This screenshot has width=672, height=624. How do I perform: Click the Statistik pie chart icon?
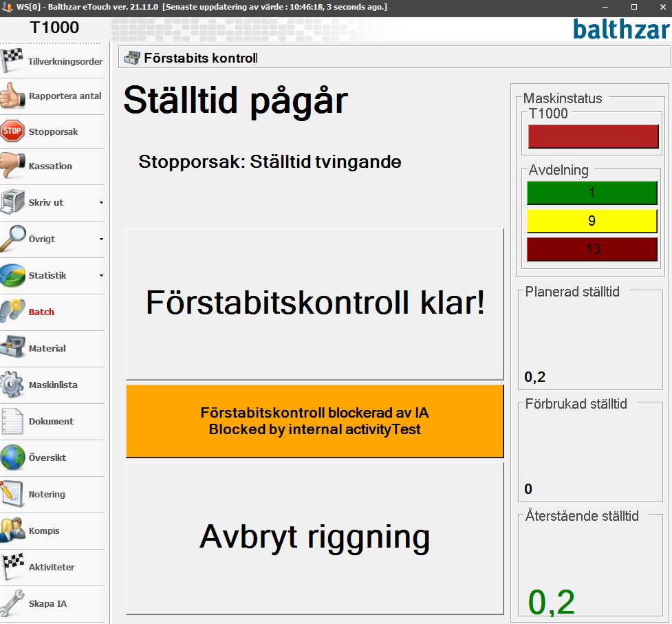[13, 275]
